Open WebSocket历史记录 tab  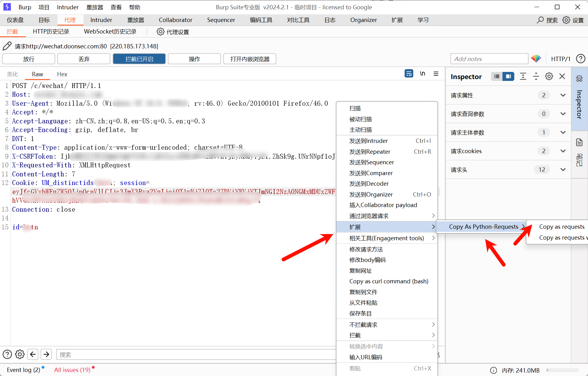click(x=110, y=32)
